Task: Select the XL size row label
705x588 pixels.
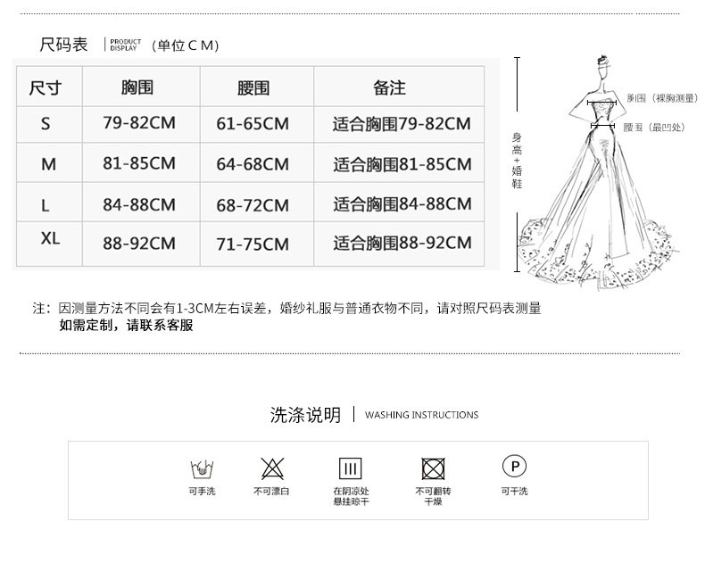Action: point(50,238)
